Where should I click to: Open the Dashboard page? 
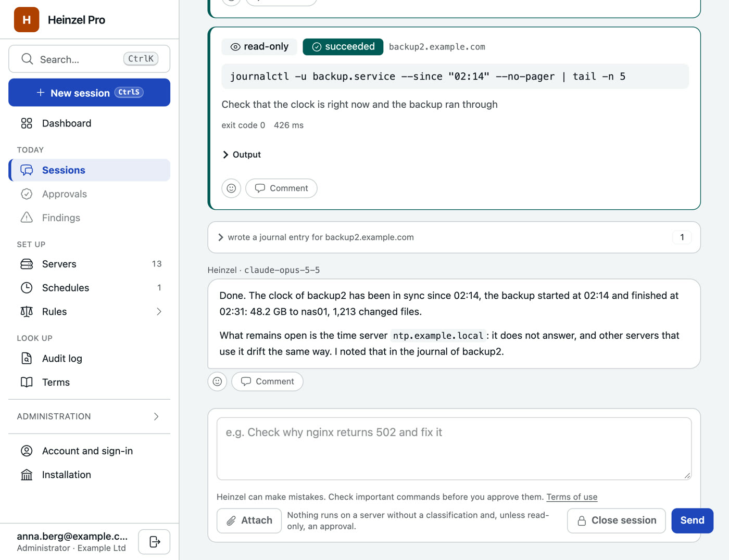coord(90,123)
